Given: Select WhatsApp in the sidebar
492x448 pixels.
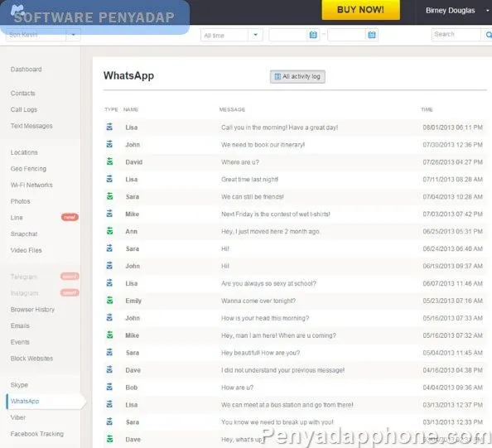Looking at the screenshot, I should coord(25,401).
